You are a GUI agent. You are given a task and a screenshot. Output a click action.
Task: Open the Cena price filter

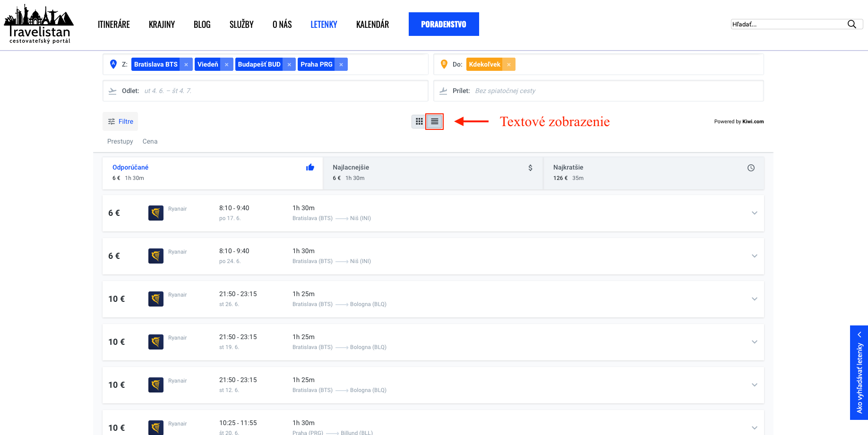(150, 141)
